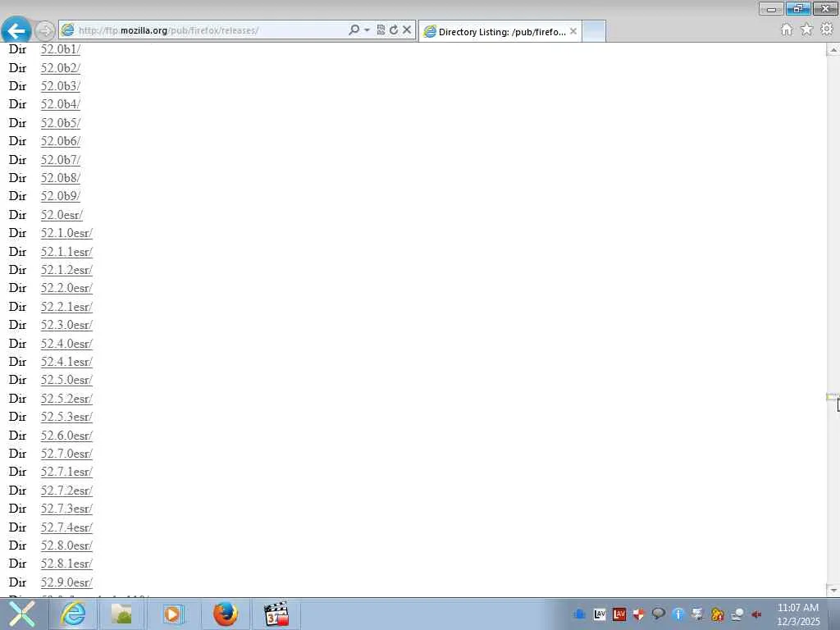Open the 52.1.2esr/ directory link
Image resolution: width=840 pixels, height=630 pixels.
[x=66, y=270]
